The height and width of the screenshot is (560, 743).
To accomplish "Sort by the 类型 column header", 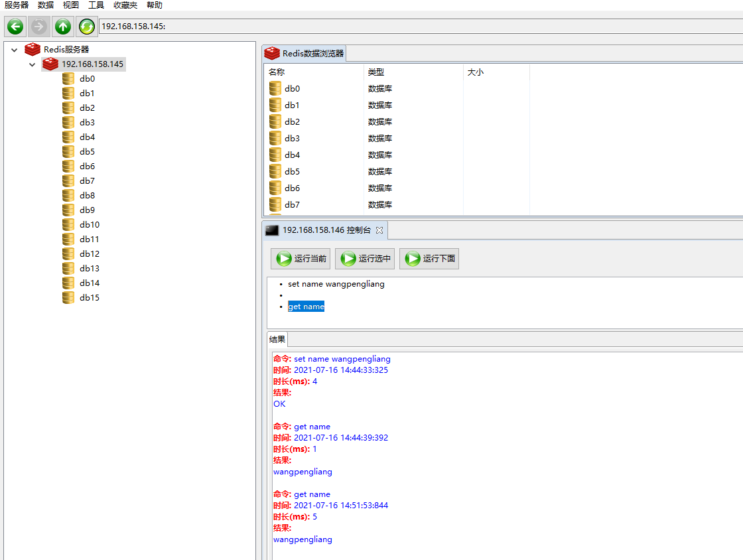I will click(413, 72).
